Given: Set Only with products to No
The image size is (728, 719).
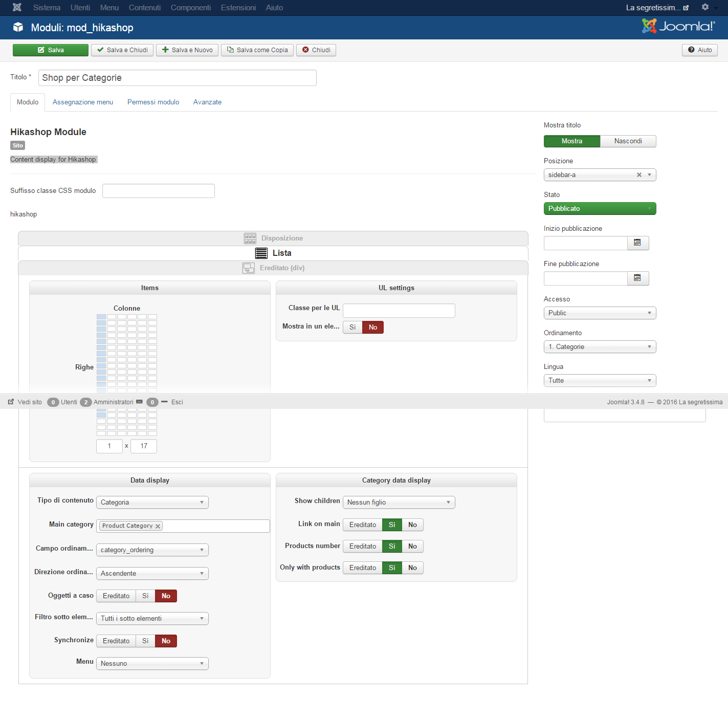Looking at the screenshot, I should point(412,568).
